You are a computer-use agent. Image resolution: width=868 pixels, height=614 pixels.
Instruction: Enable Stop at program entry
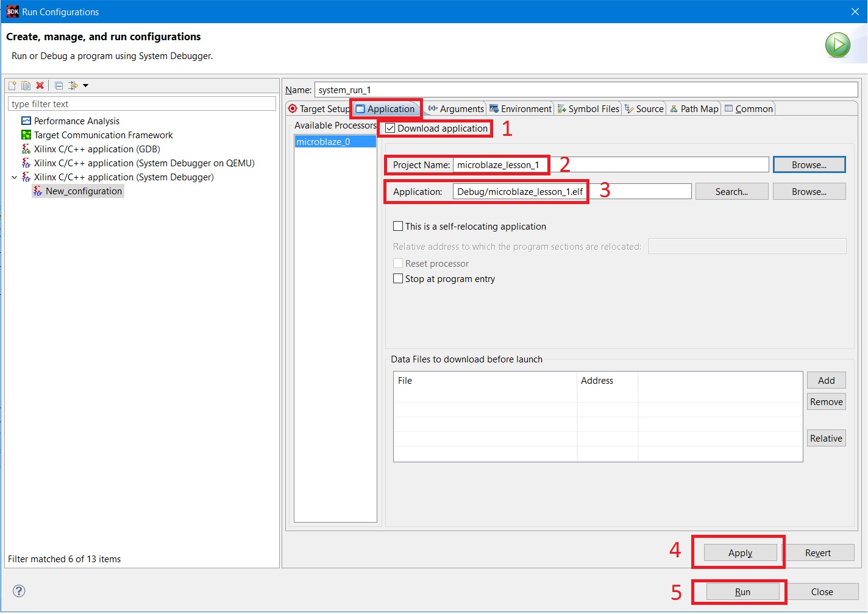point(399,279)
